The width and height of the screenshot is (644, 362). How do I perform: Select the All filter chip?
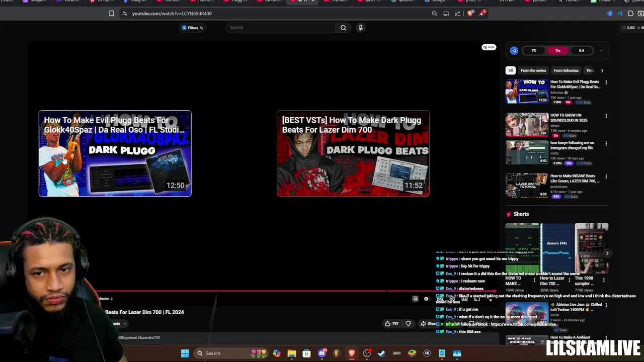(511, 70)
